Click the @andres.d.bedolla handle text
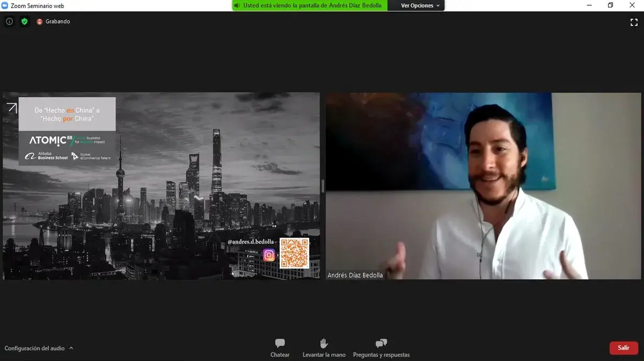Image resolution: width=644 pixels, height=361 pixels. point(251,242)
